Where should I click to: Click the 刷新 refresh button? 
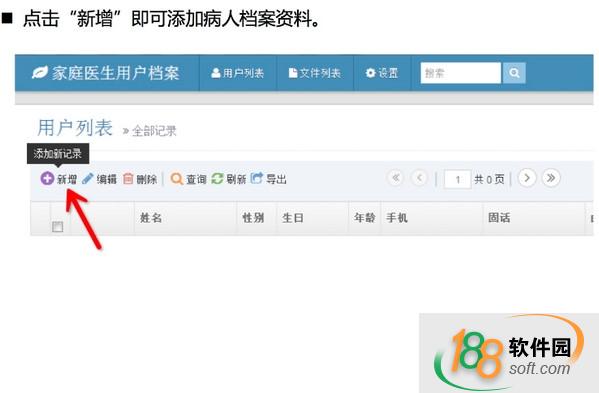(229, 179)
